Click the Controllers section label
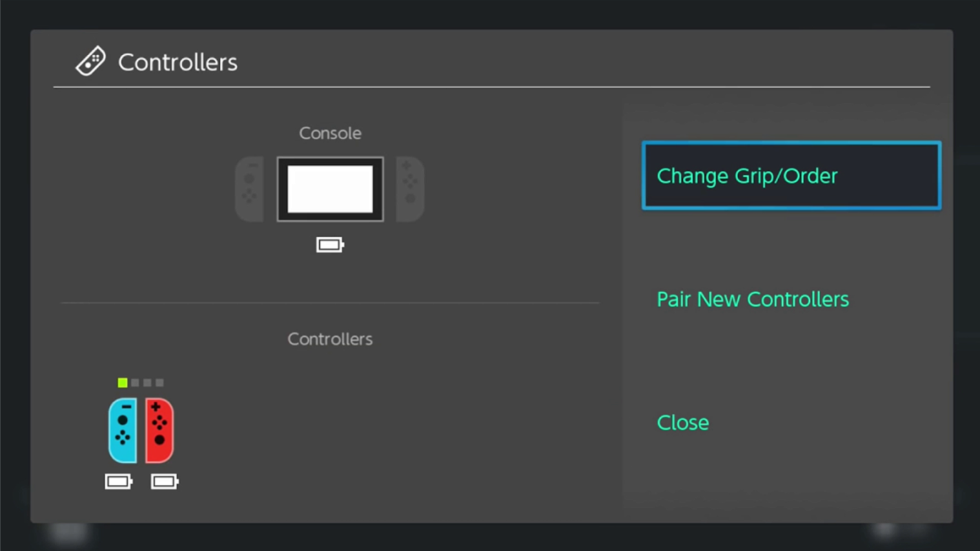This screenshot has height=551, width=980. point(330,339)
